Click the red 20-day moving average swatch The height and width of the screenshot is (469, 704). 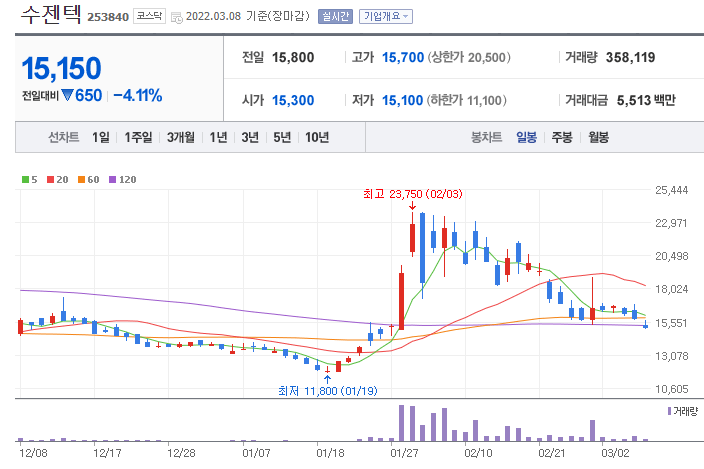pos(50,180)
